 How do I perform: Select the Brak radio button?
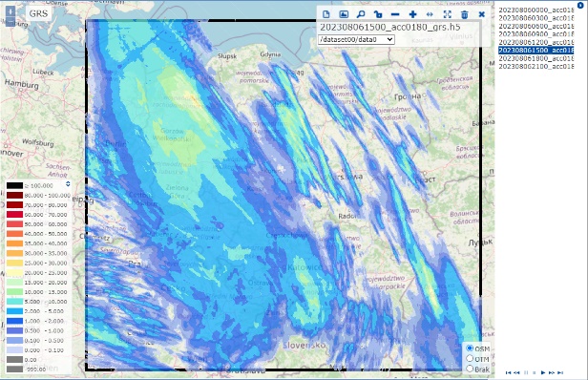pos(470,369)
